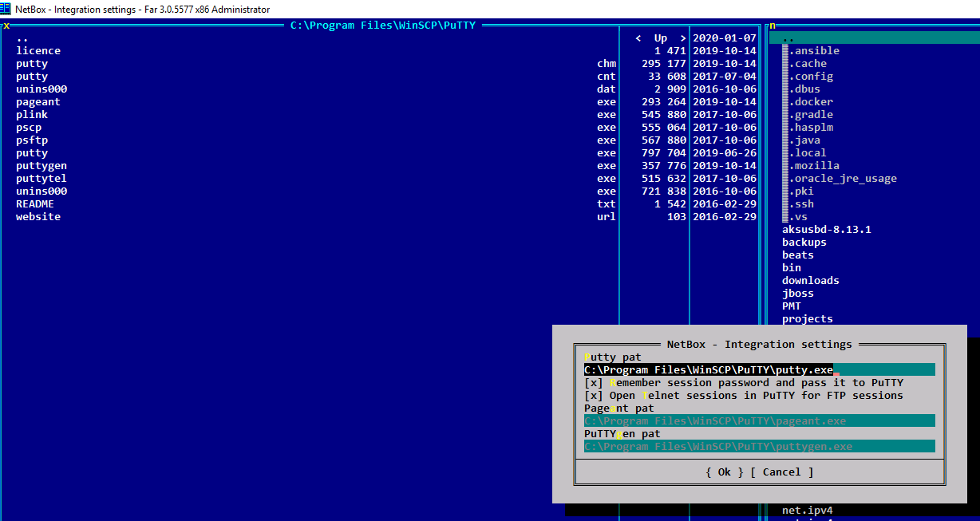Viewport: 980px width, 521px height.
Task: Select the .hasplm folder
Action: 811,127
